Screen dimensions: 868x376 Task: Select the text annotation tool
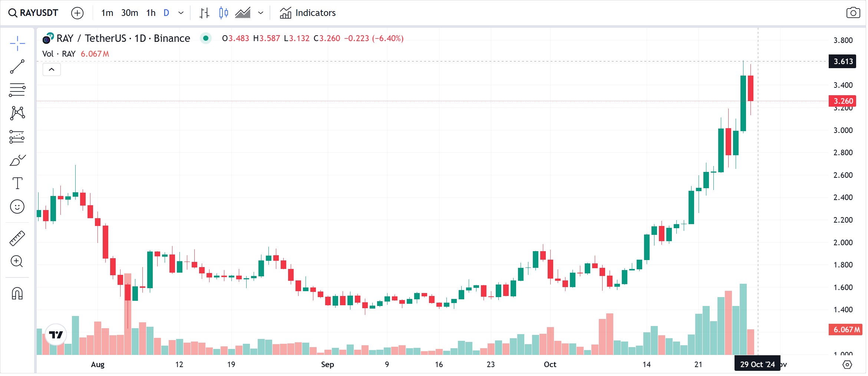(17, 183)
